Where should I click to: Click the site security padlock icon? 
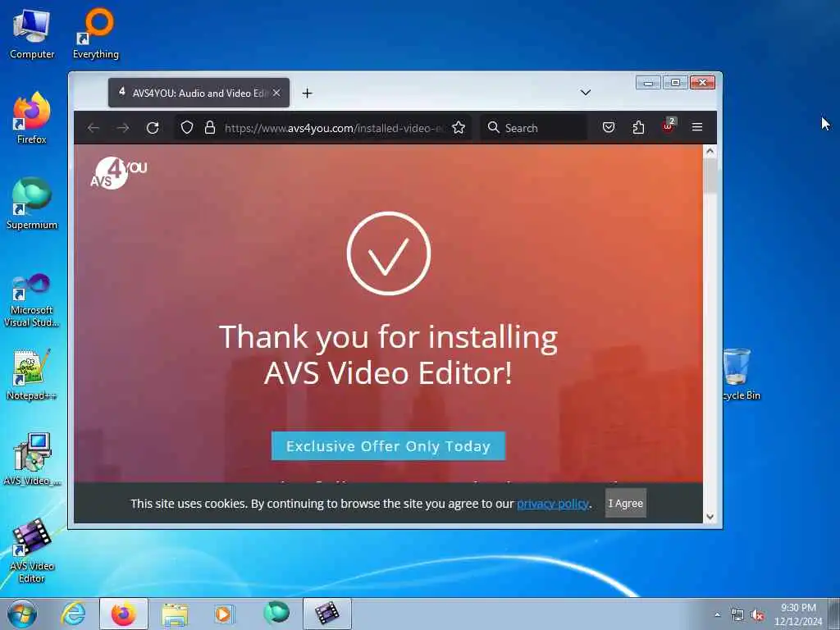tap(210, 127)
